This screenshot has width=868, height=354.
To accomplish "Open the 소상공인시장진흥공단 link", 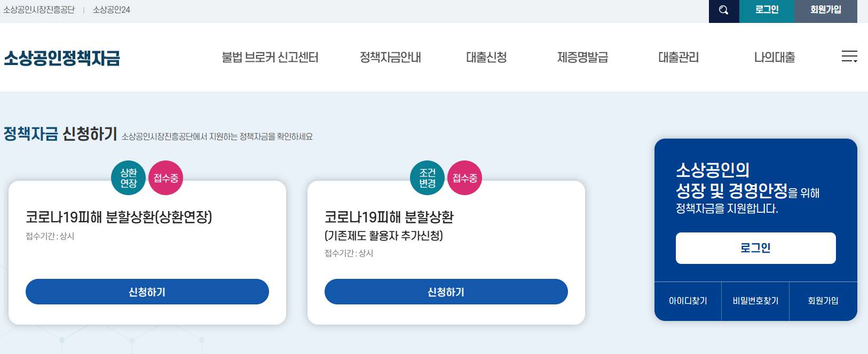I will [38, 9].
